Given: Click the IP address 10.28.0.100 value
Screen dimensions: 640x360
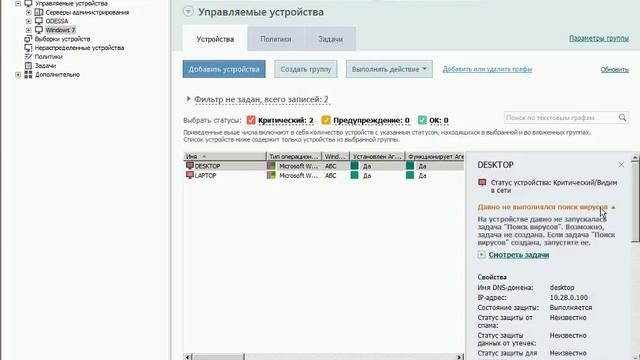Looking at the screenshot, I should click(569, 298).
